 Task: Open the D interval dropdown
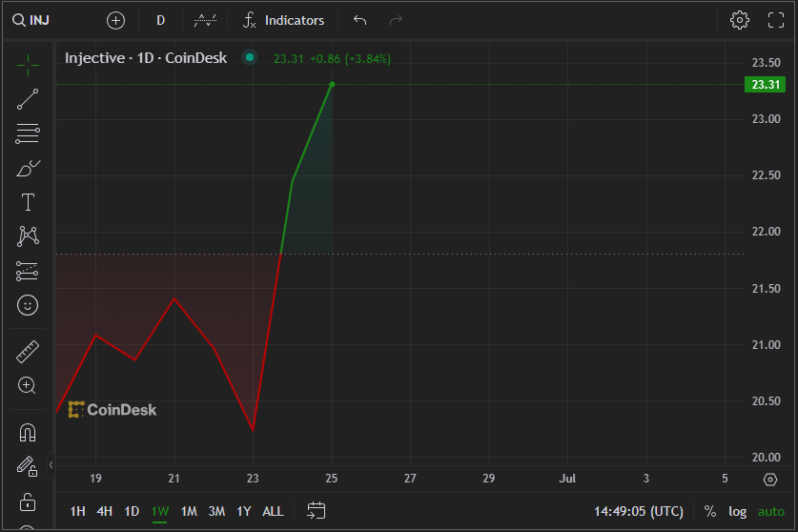160,20
